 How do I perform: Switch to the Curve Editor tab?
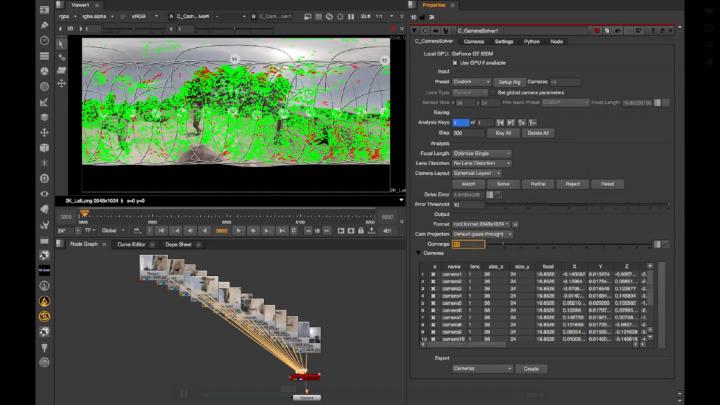pyautogui.click(x=131, y=243)
